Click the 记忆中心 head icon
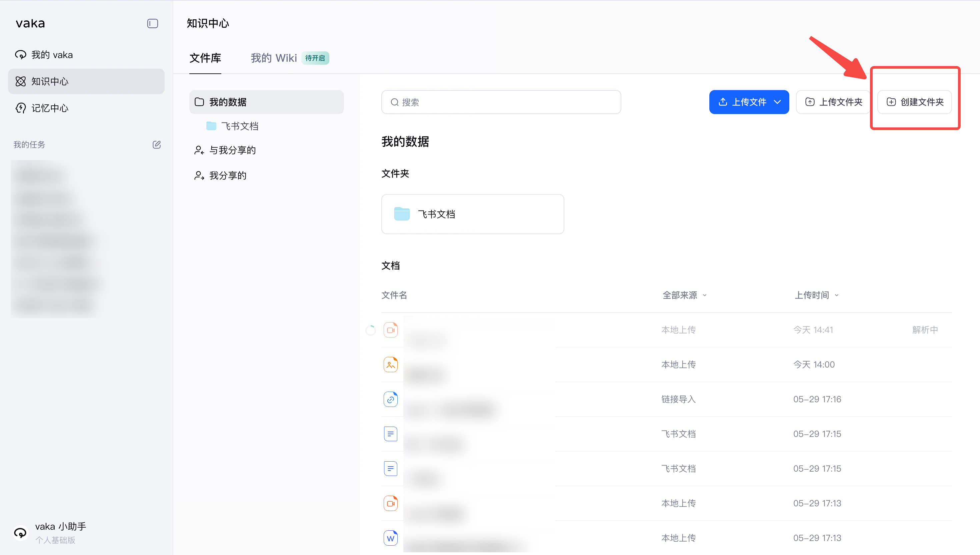This screenshot has height=555, width=980. [x=21, y=108]
